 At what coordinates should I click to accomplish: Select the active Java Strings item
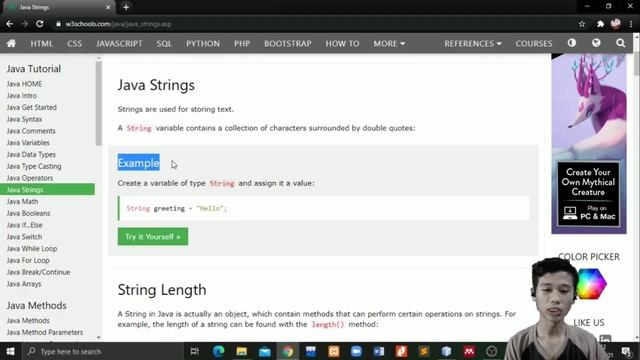click(47, 189)
